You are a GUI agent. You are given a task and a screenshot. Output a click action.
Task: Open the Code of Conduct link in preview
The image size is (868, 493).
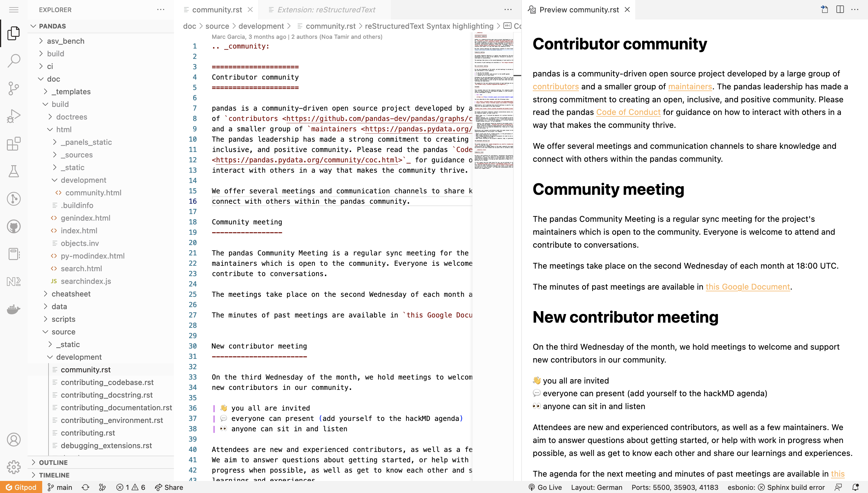(628, 112)
